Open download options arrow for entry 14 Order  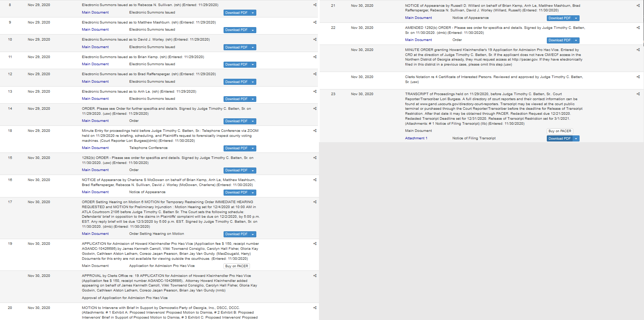tap(253, 121)
